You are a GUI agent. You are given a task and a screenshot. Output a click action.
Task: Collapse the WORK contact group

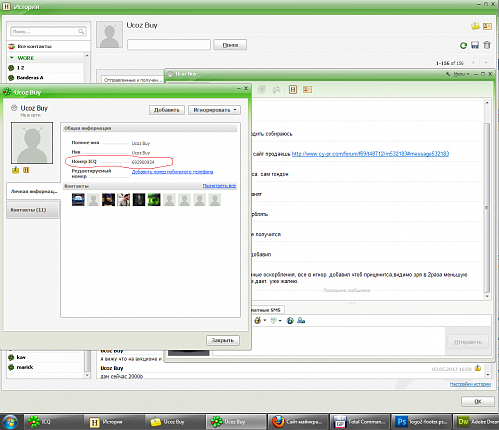[x=12, y=58]
